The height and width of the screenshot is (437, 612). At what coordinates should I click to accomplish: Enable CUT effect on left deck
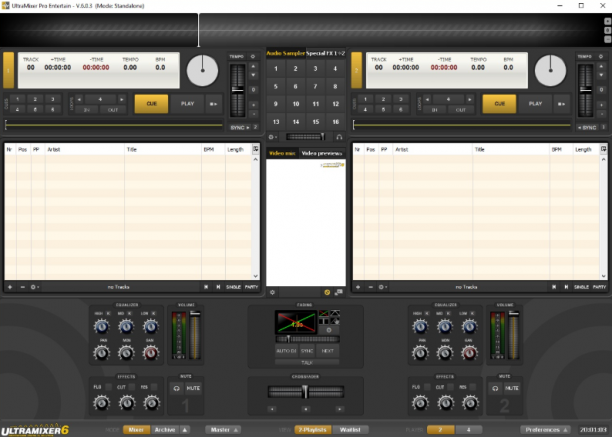132,387
